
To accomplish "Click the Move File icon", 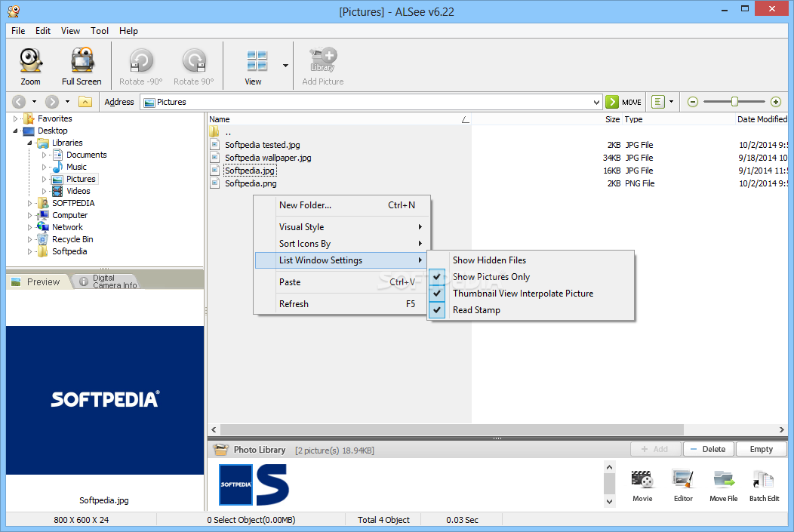I will (x=724, y=479).
